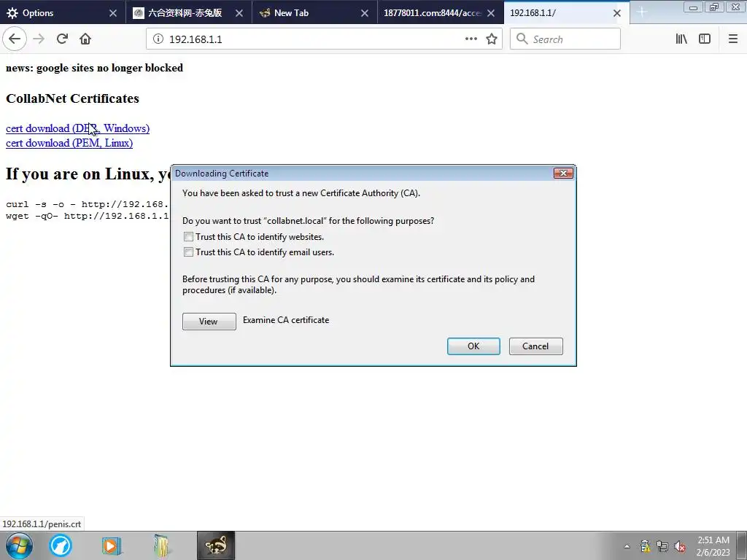Activate the raccoon browser taskbar icon
Viewport: 747px width, 560px height.
[x=216, y=545]
